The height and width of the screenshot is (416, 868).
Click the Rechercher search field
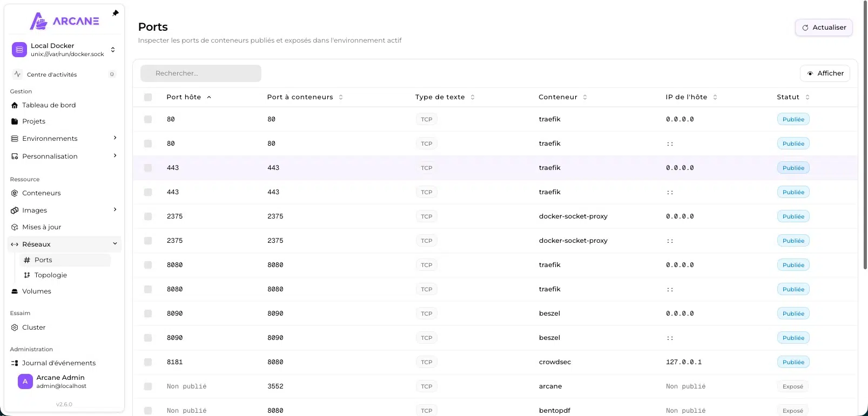tap(201, 73)
